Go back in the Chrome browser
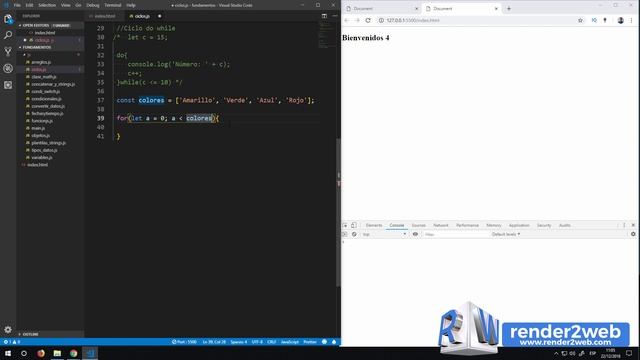This screenshot has width=640, height=360. click(347, 20)
